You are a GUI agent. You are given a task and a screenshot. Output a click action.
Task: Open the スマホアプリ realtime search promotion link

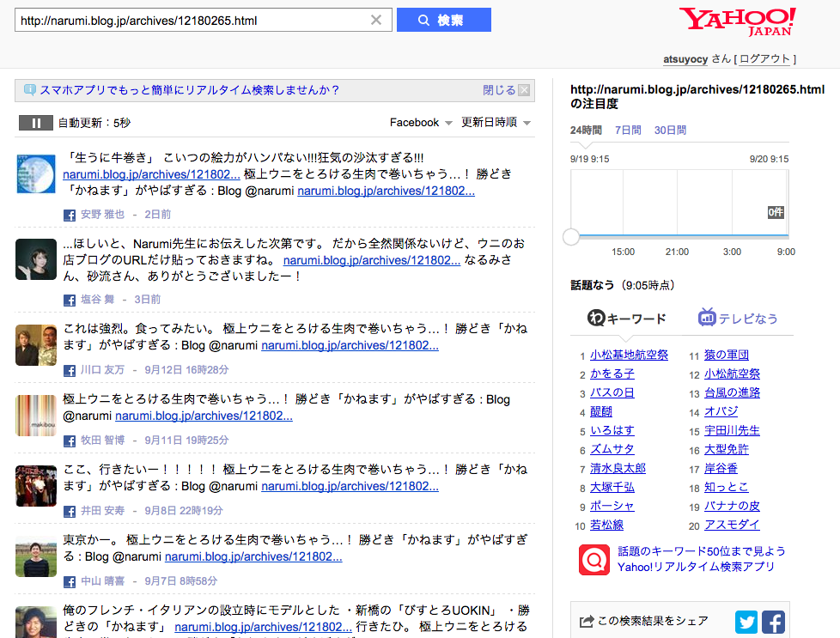[189, 90]
